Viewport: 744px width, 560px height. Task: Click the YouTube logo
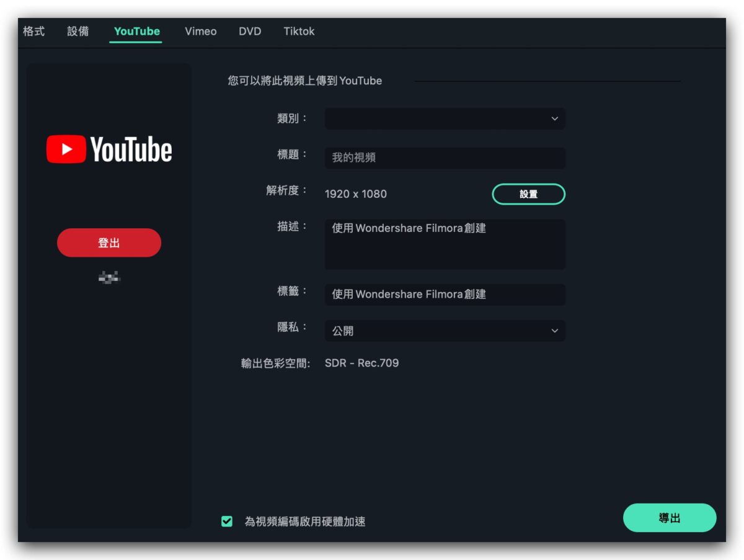click(x=109, y=149)
